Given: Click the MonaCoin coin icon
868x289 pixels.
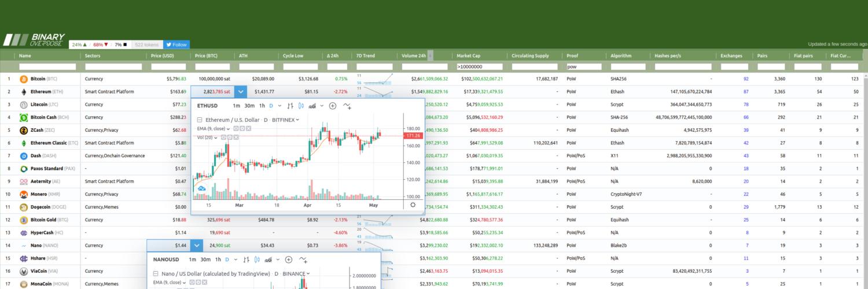Looking at the screenshot, I should (24, 284).
